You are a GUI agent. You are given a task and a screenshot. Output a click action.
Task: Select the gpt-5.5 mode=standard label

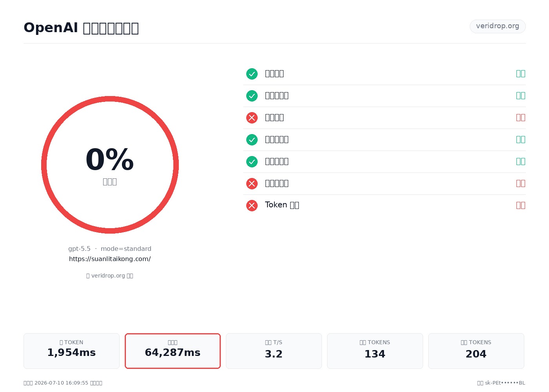point(110,249)
